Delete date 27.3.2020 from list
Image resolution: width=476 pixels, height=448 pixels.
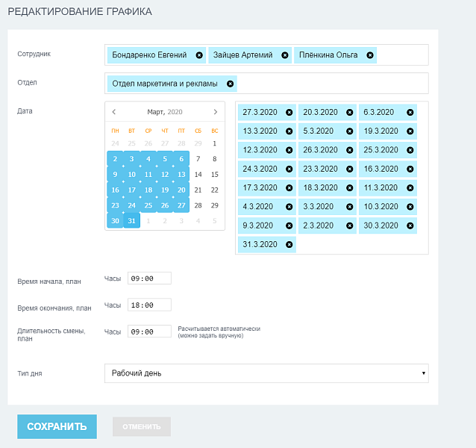(x=289, y=113)
